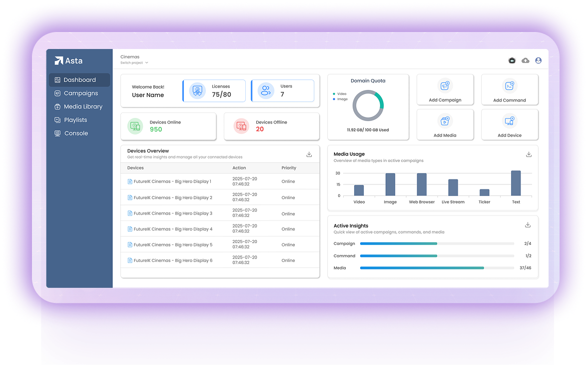Download the Devices Overview report
Image resolution: width=588 pixels, height=365 pixels.
[310, 154]
